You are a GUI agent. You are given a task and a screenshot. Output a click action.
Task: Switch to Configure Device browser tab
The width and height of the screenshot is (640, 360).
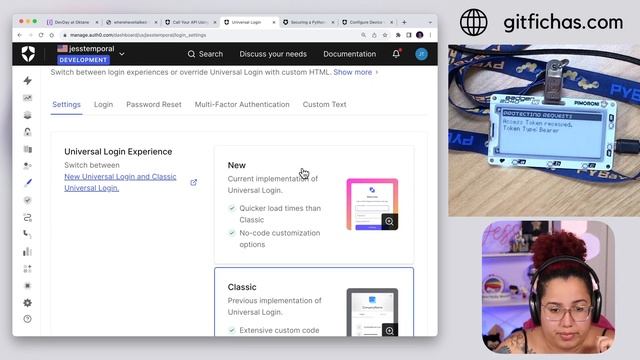click(368, 22)
